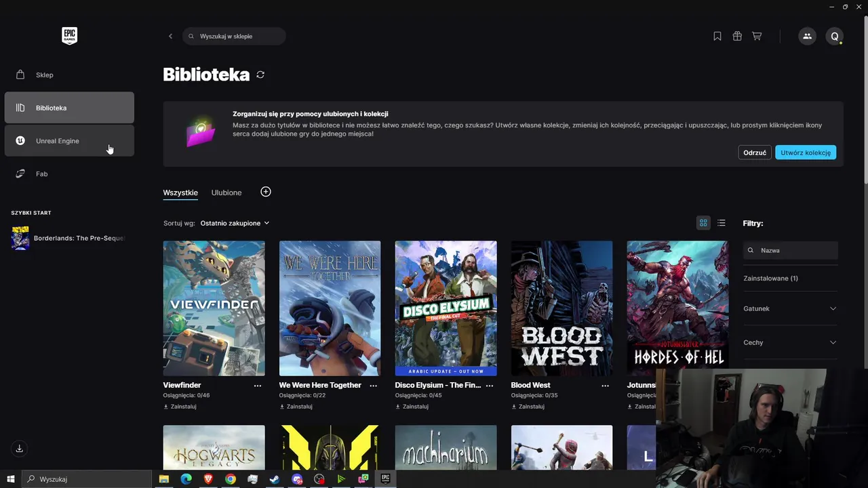This screenshot has width=868, height=488.
Task: Open the Q profile avatar menu
Action: pos(835,36)
